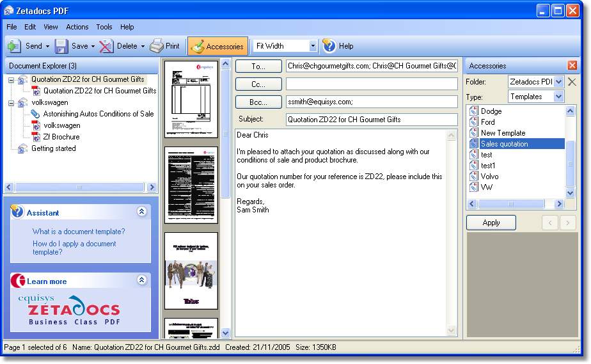Viewport: 591px width, 364px height.
Task: Click the volkswagen parent envelope icon
Action: 22,102
